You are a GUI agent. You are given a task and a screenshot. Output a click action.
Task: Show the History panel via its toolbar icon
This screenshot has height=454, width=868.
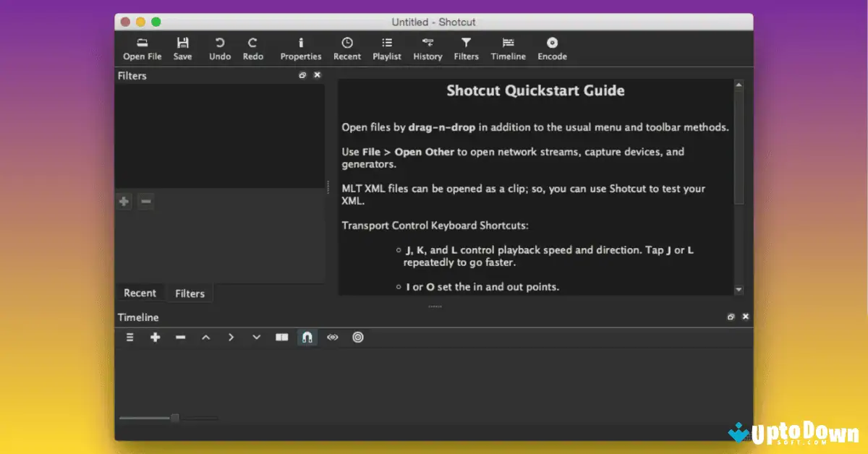point(427,48)
